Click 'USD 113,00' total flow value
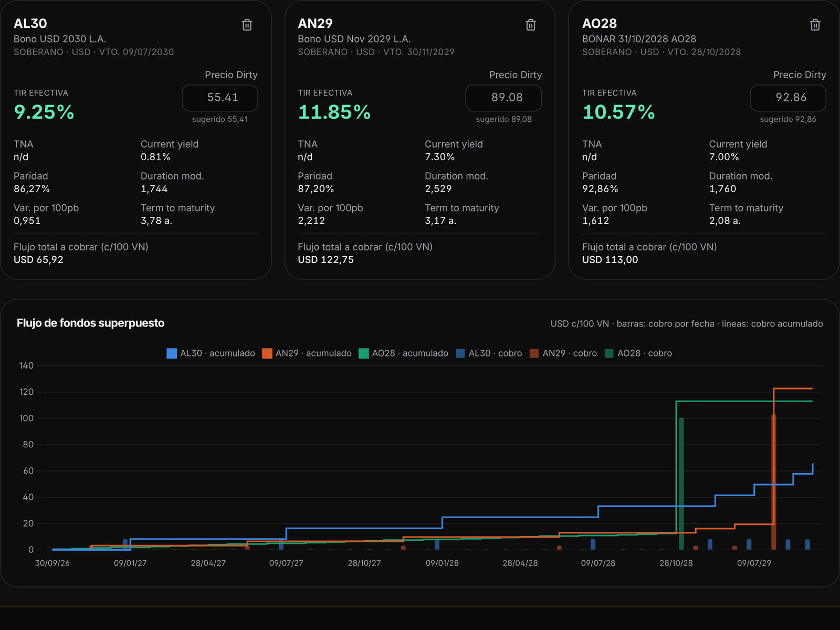This screenshot has height=630, width=840. pyautogui.click(x=610, y=259)
